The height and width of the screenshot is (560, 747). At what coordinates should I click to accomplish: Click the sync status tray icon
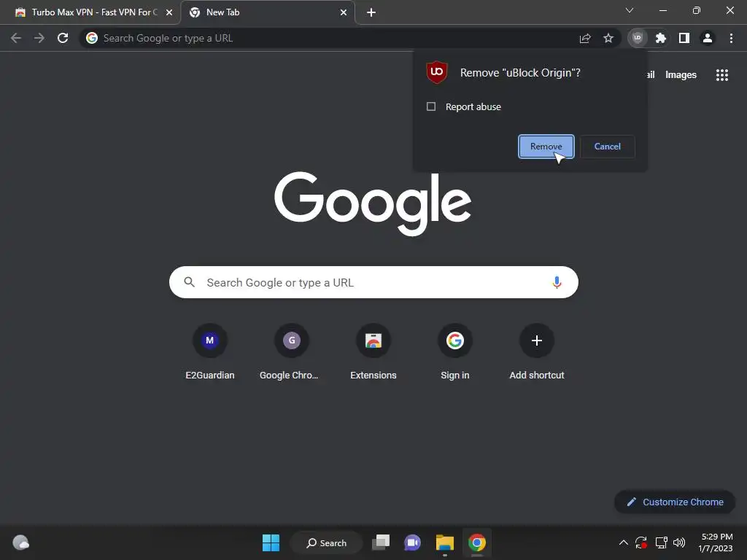tap(641, 542)
